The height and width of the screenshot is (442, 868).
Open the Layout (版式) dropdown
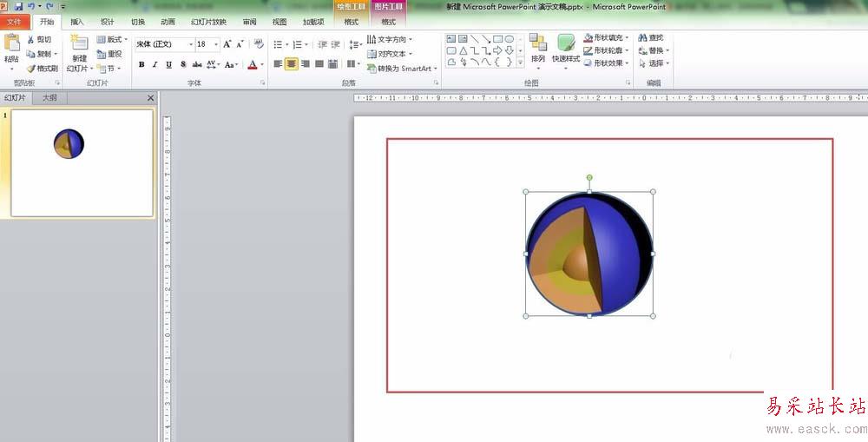click(x=112, y=39)
